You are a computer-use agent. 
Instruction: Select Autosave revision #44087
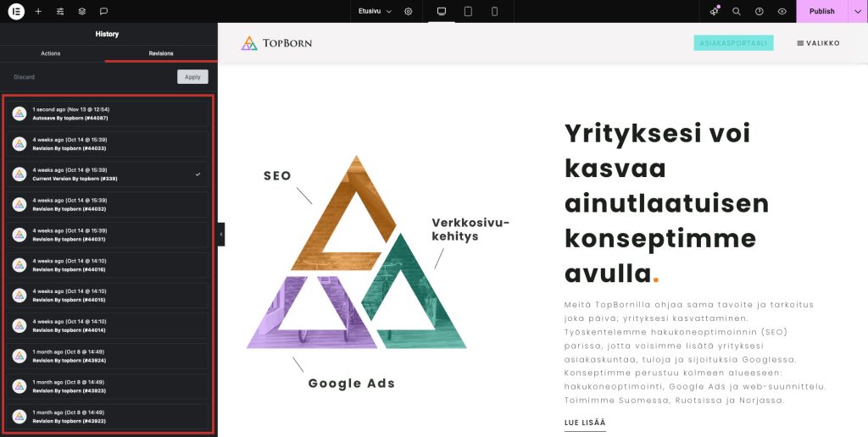pyautogui.click(x=108, y=113)
